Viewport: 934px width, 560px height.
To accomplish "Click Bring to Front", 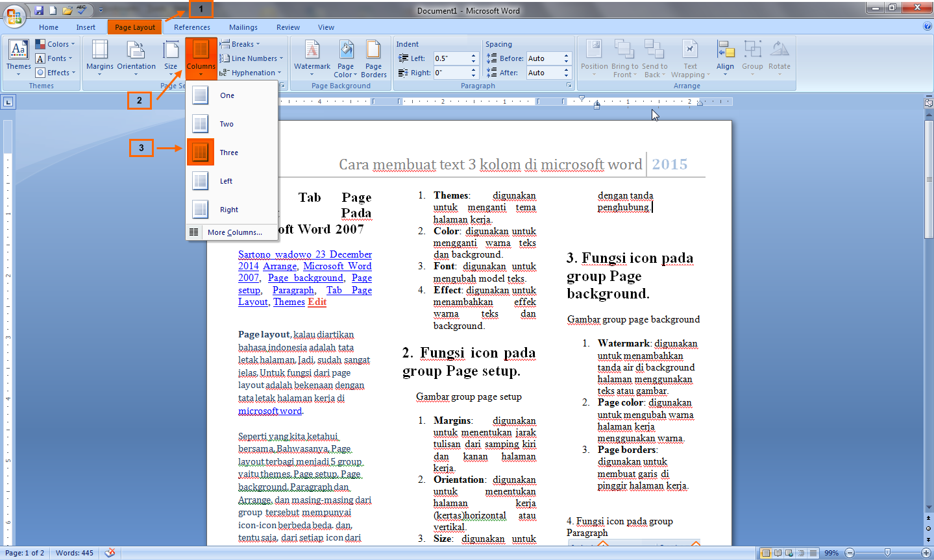I will [624, 58].
